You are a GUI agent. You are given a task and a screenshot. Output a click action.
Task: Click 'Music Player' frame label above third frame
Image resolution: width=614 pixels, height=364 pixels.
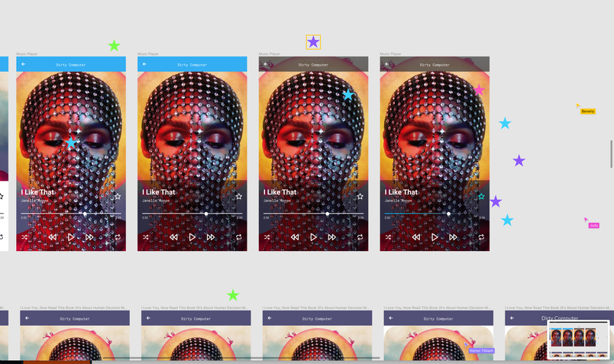pyautogui.click(x=270, y=54)
